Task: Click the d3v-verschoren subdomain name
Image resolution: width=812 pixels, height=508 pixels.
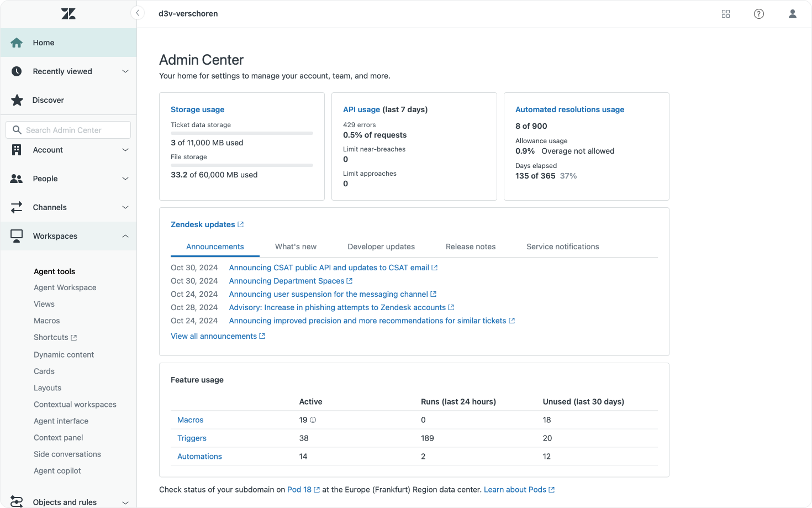Action: tap(188, 14)
